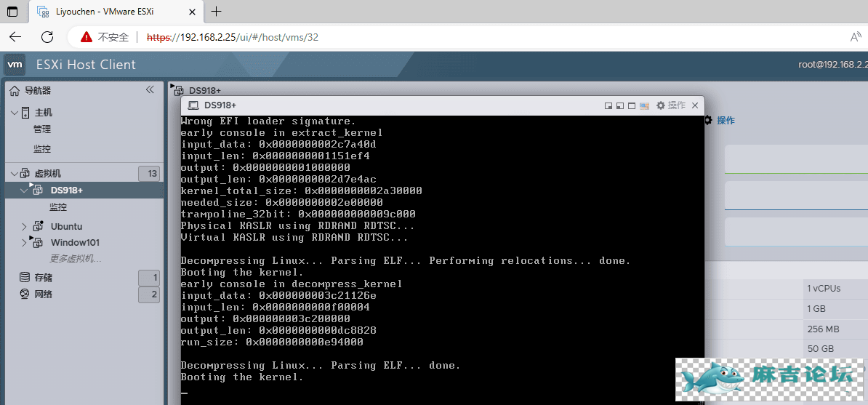Open the 更多虚拟机... link
The image size is (868, 405).
click(76, 258)
